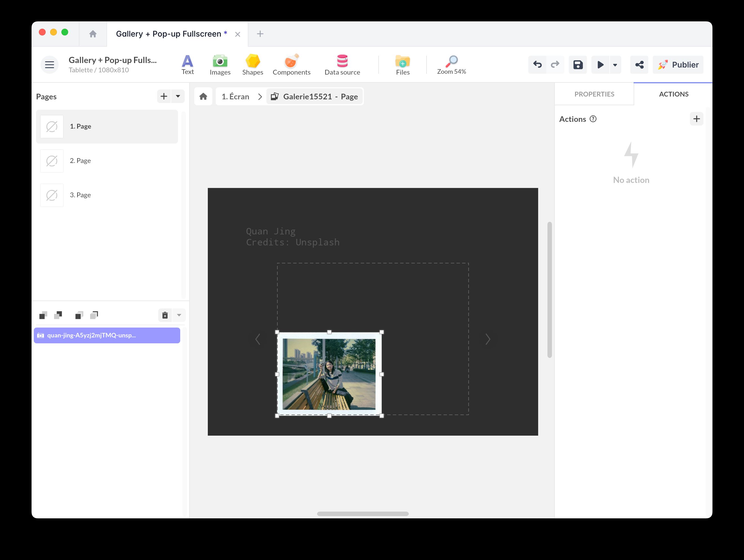
Task: Open the Shapes tool
Action: pyautogui.click(x=253, y=64)
